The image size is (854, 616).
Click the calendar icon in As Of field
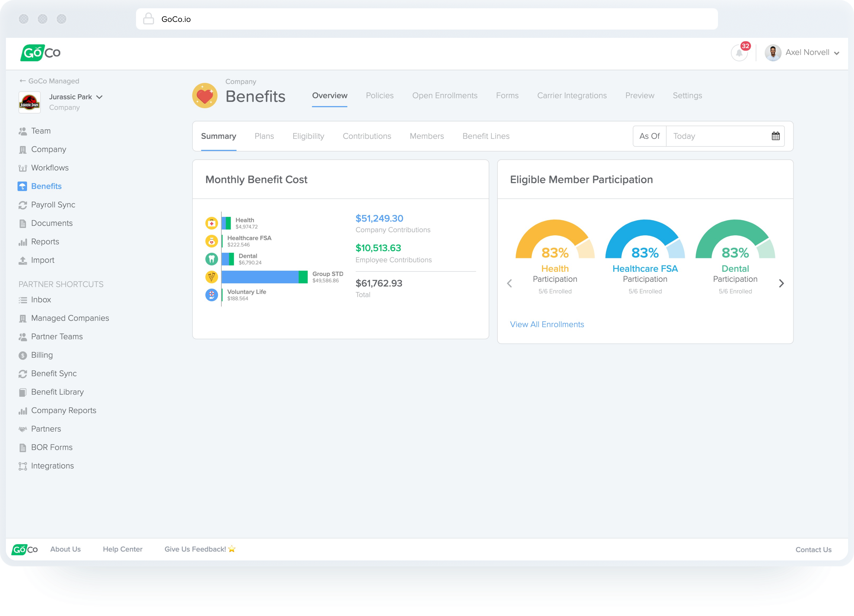tap(775, 136)
